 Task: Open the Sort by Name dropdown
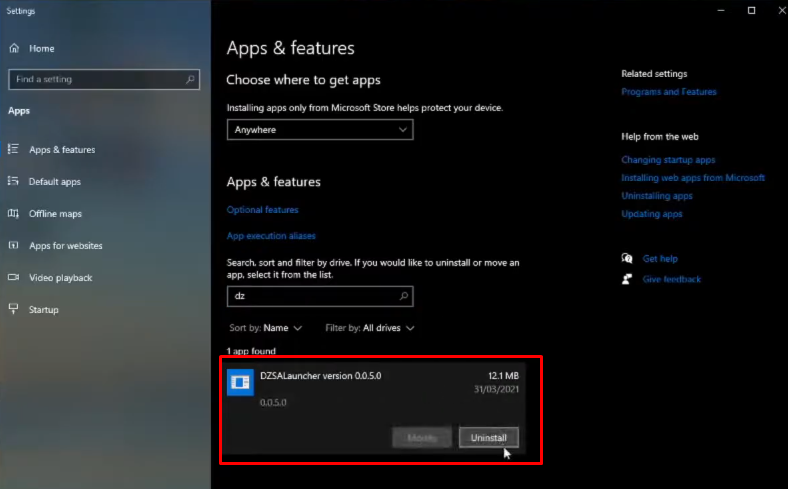266,328
